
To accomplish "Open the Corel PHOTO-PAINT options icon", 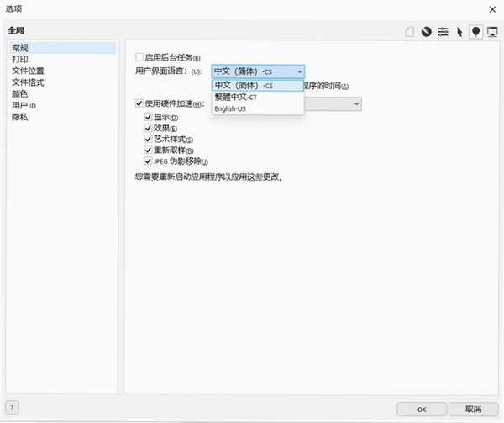I will tap(426, 32).
